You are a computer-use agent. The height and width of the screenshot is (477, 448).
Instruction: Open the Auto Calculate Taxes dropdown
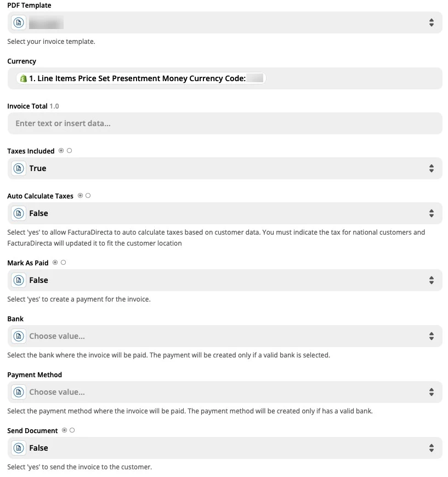tap(431, 213)
